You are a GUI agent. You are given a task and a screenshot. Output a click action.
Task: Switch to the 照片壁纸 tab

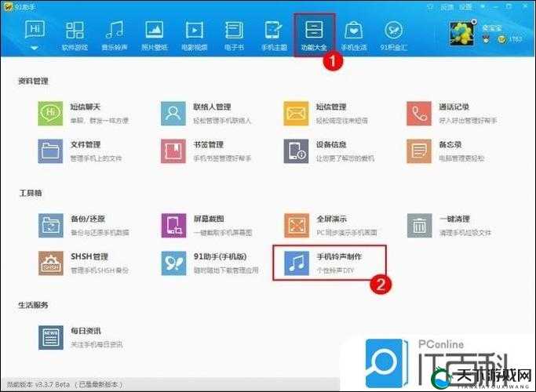click(155, 35)
